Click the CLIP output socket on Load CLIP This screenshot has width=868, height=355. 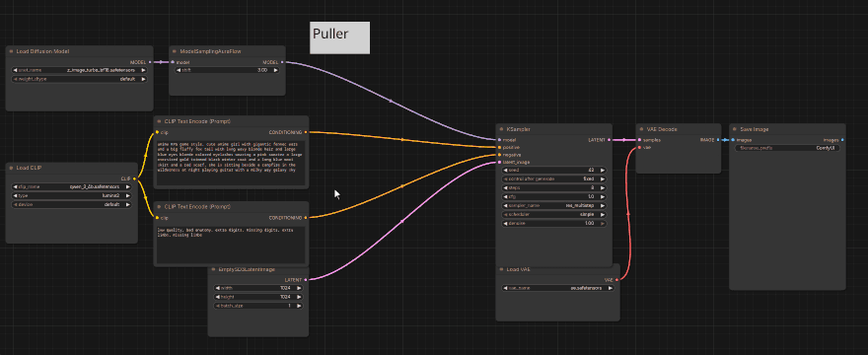134,178
